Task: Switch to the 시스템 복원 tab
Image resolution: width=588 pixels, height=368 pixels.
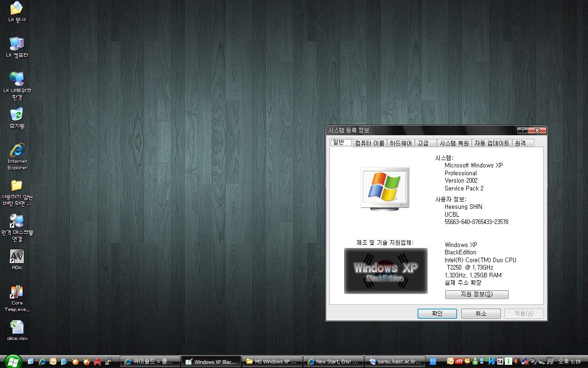Action: (454, 143)
